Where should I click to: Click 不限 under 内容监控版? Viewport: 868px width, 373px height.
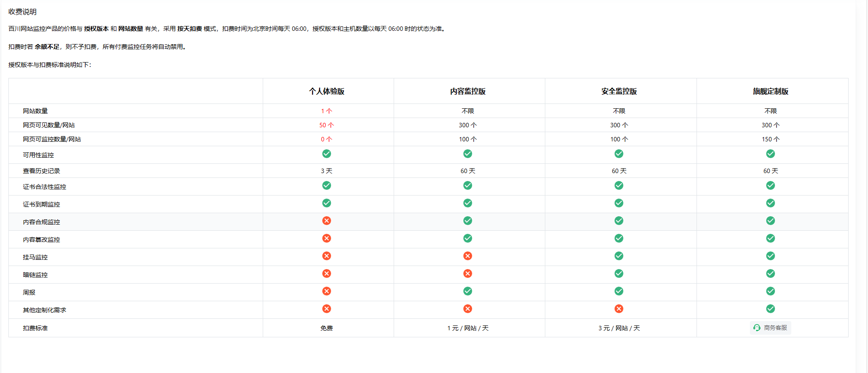[x=468, y=111]
